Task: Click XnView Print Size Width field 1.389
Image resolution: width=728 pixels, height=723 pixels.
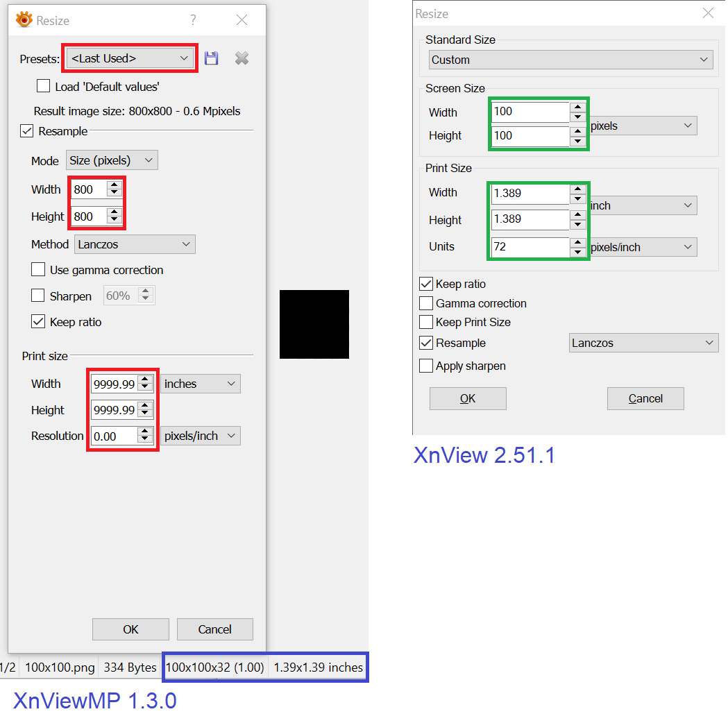Action: coord(530,194)
